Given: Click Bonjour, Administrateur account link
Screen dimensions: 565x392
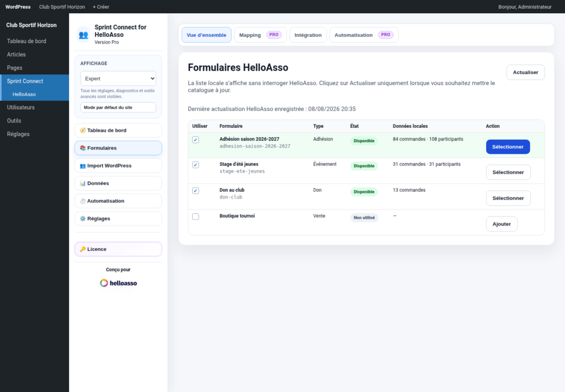Looking at the screenshot, I should pyautogui.click(x=525, y=7).
